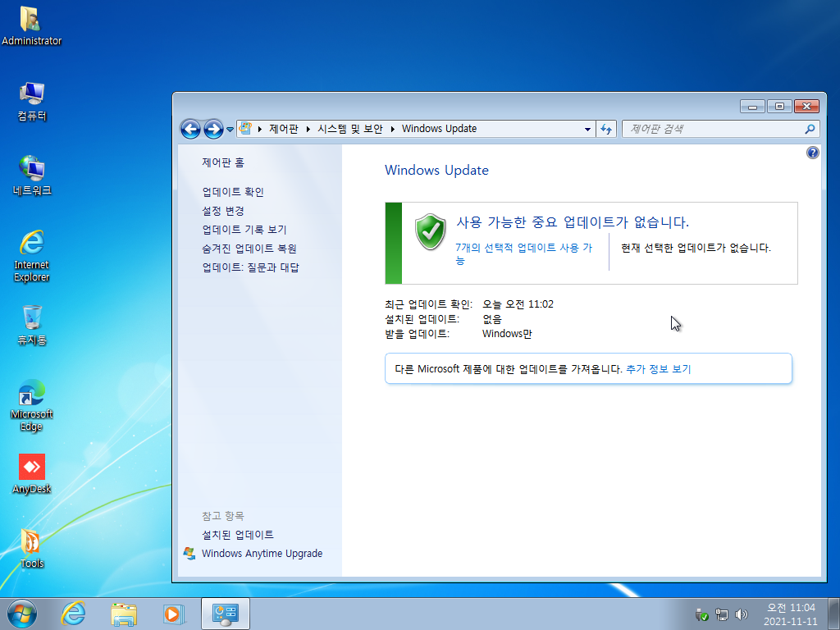
Task: Click the Show desktop strip at the taskbar end
Action: click(836, 614)
